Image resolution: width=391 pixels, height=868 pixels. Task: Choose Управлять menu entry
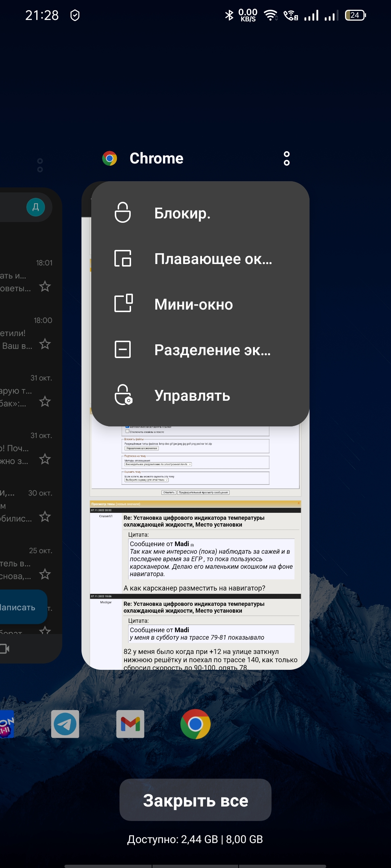pyautogui.click(x=200, y=395)
